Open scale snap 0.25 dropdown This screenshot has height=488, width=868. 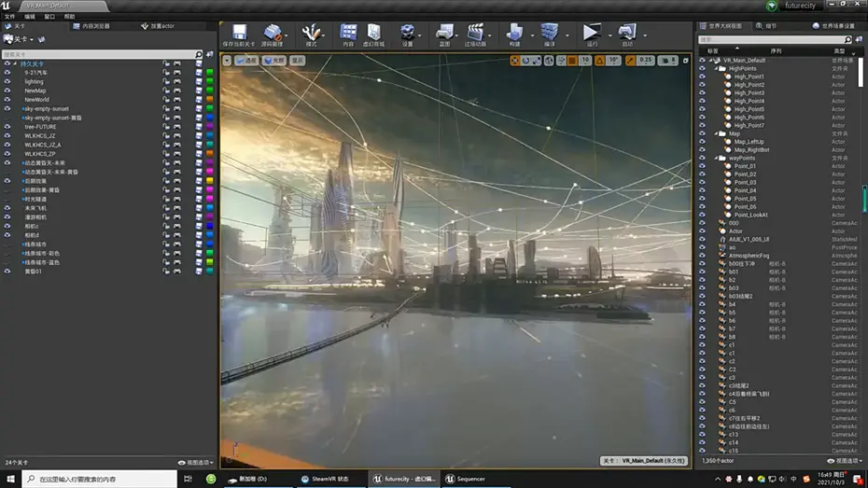click(x=646, y=61)
